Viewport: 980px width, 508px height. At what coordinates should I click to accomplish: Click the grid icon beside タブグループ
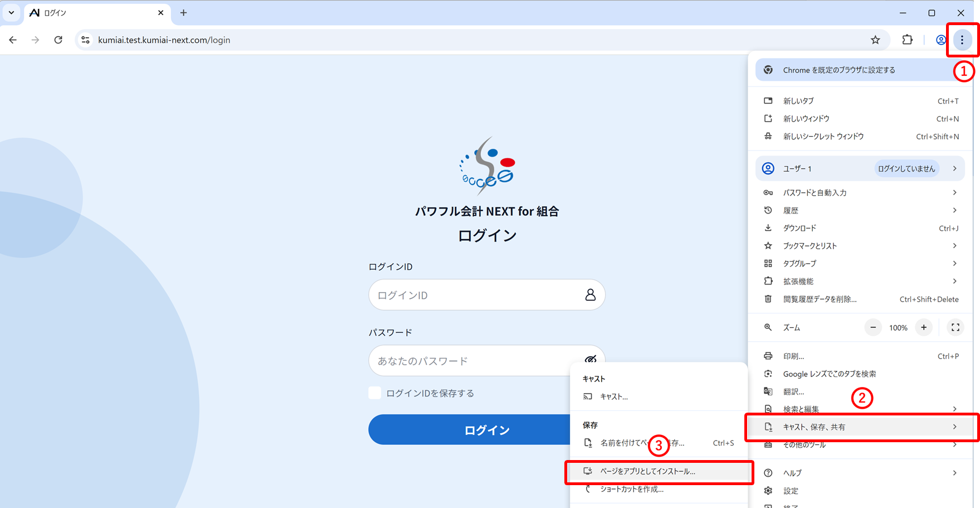pyautogui.click(x=768, y=264)
